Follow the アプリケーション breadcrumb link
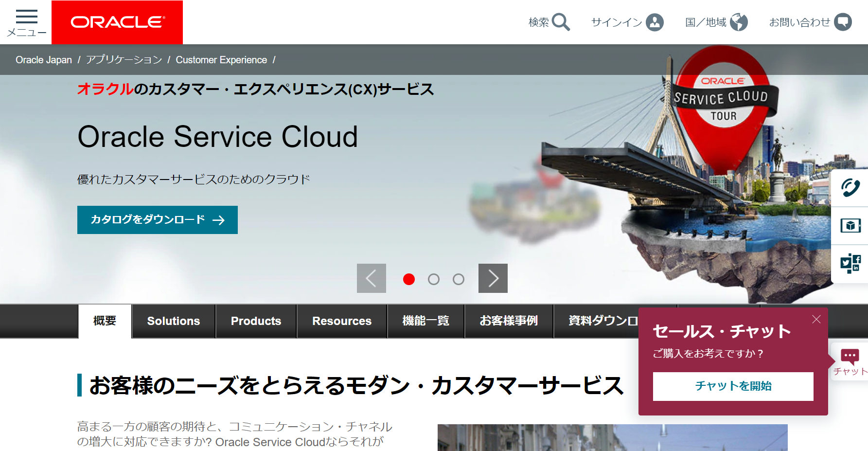This screenshot has height=451, width=868. click(x=124, y=60)
